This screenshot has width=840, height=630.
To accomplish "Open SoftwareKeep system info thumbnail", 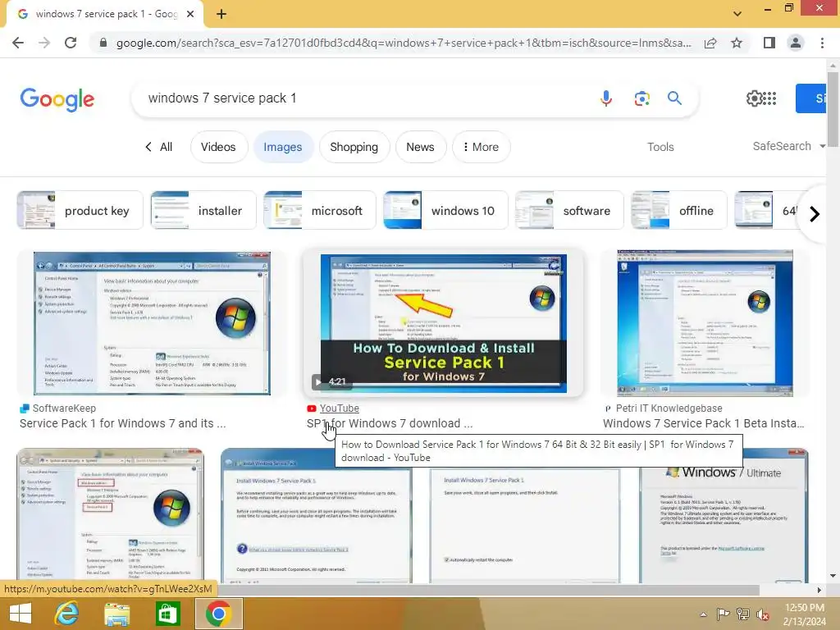I will point(152,323).
